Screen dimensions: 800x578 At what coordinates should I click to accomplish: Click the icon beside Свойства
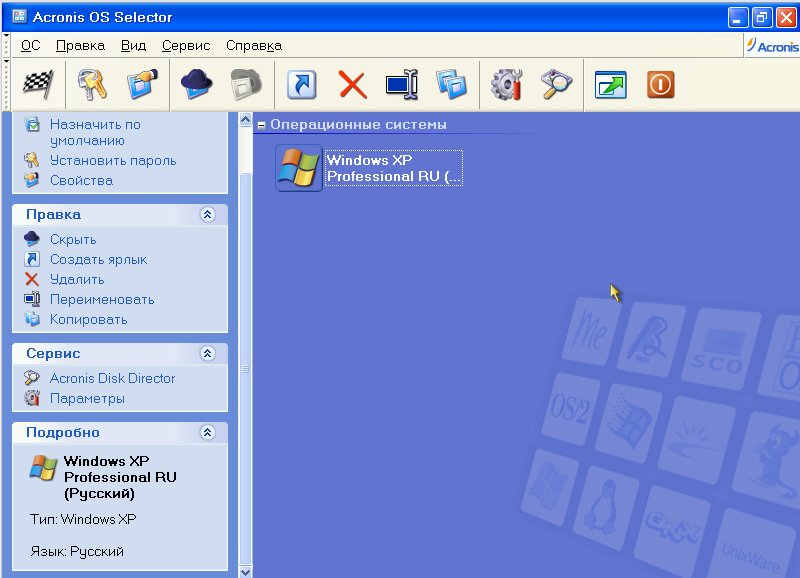tap(32, 180)
